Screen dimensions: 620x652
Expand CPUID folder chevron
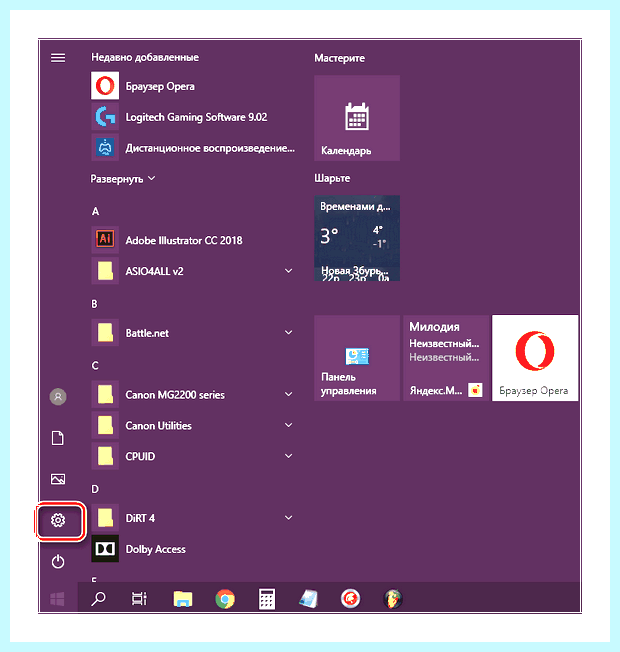(289, 456)
